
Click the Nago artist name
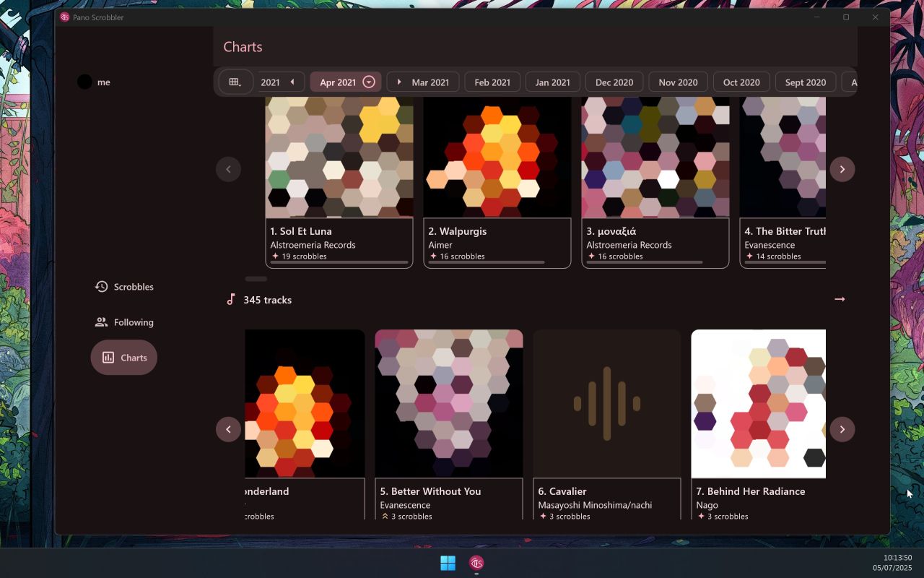707,505
